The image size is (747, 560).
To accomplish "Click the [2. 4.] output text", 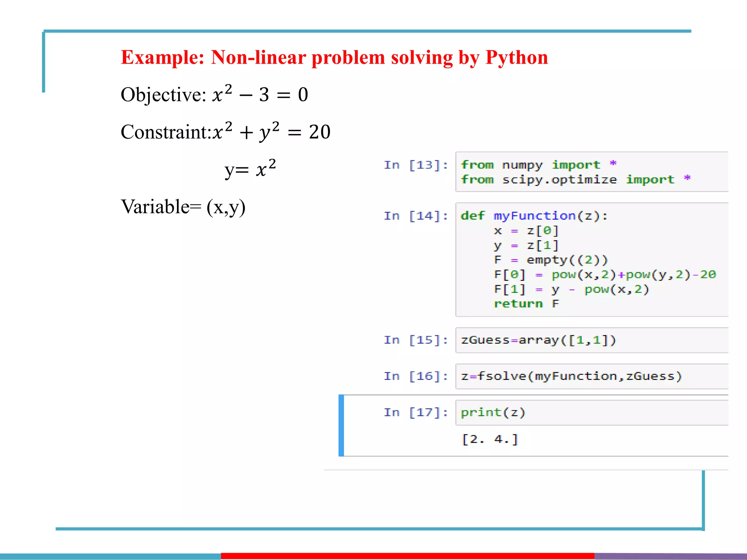I will pos(490,439).
